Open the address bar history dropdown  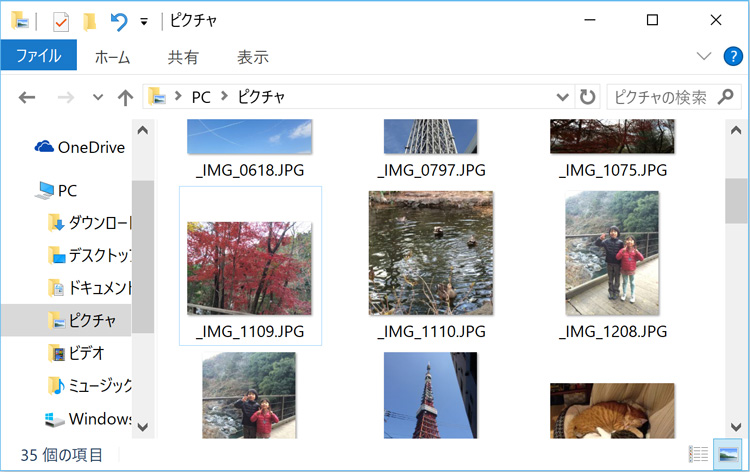[562, 97]
